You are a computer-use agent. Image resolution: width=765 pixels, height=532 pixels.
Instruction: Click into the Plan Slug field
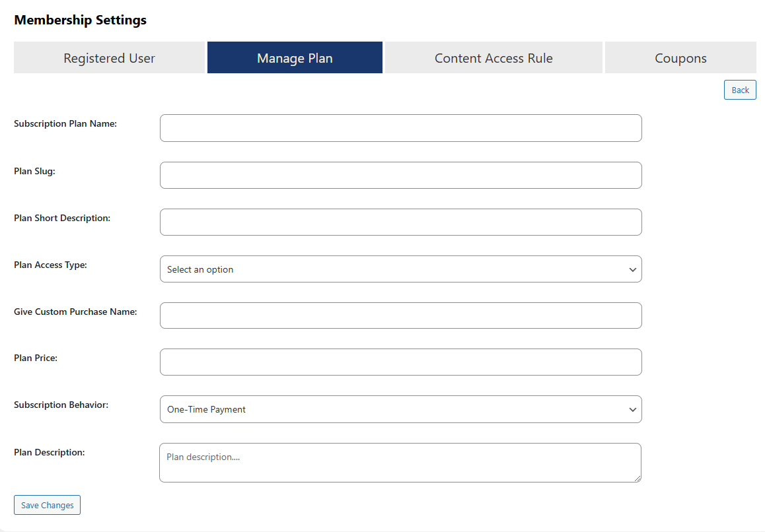click(x=400, y=175)
